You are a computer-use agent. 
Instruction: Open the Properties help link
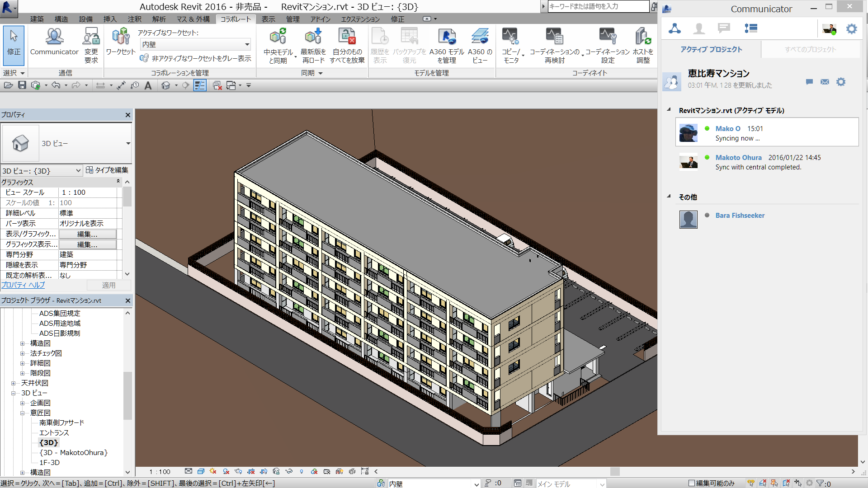pos(23,285)
